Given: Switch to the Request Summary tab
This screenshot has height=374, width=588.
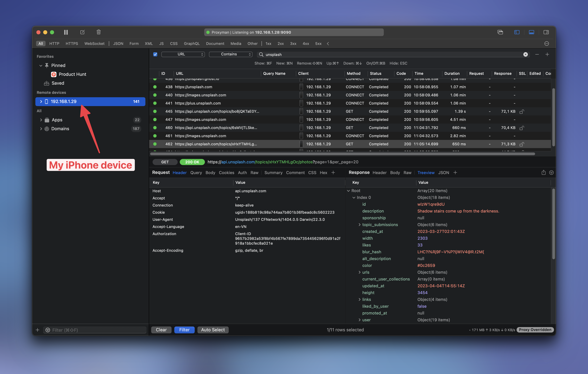Looking at the screenshot, I should click(x=273, y=173).
